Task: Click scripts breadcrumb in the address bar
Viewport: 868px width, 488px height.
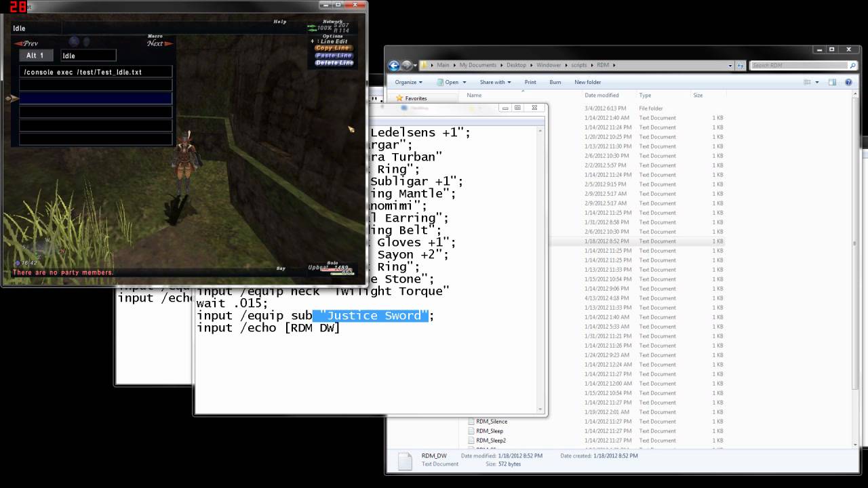Action: point(578,65)
